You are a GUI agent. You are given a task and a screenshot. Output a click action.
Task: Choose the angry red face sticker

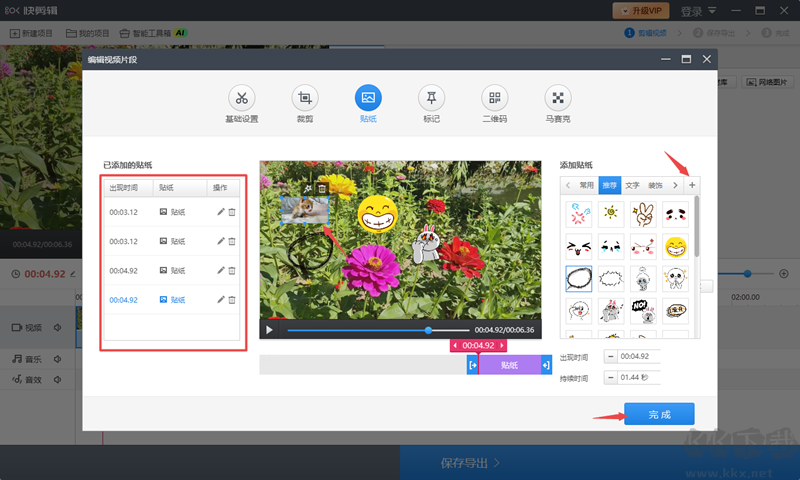[579, 214]
